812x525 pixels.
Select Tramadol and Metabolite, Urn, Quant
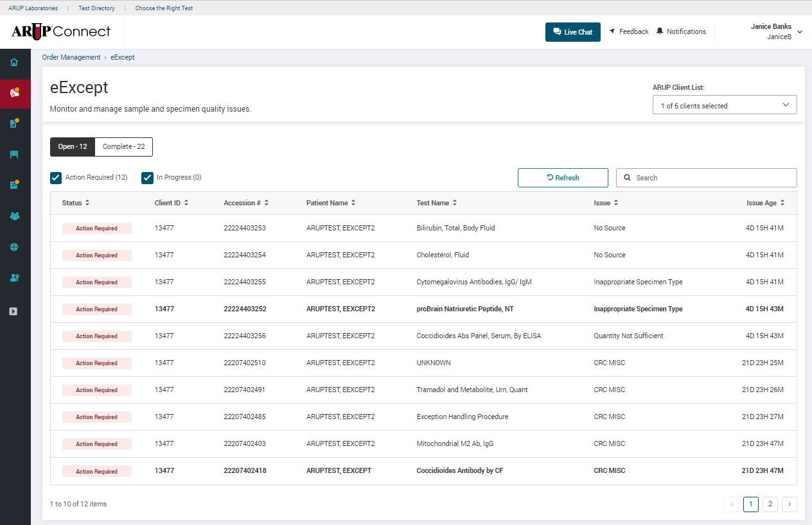[472, 390]
